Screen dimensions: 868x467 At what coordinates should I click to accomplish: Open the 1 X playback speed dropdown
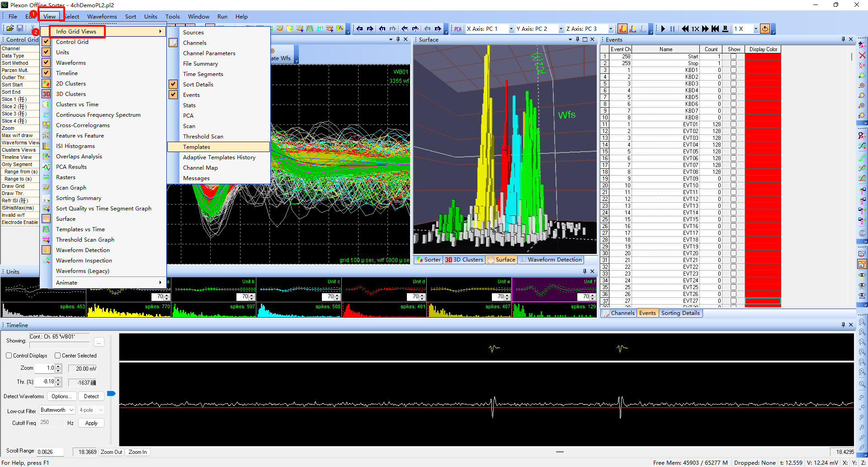[755, 29]
